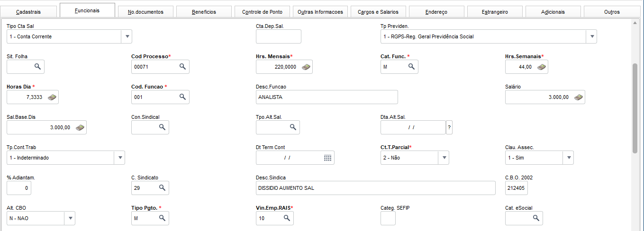644x231 pixels.
Task: Open Vin.Emp.RAIS lookup magnifier
Action: pyautogui.click(x=287, y=218)
